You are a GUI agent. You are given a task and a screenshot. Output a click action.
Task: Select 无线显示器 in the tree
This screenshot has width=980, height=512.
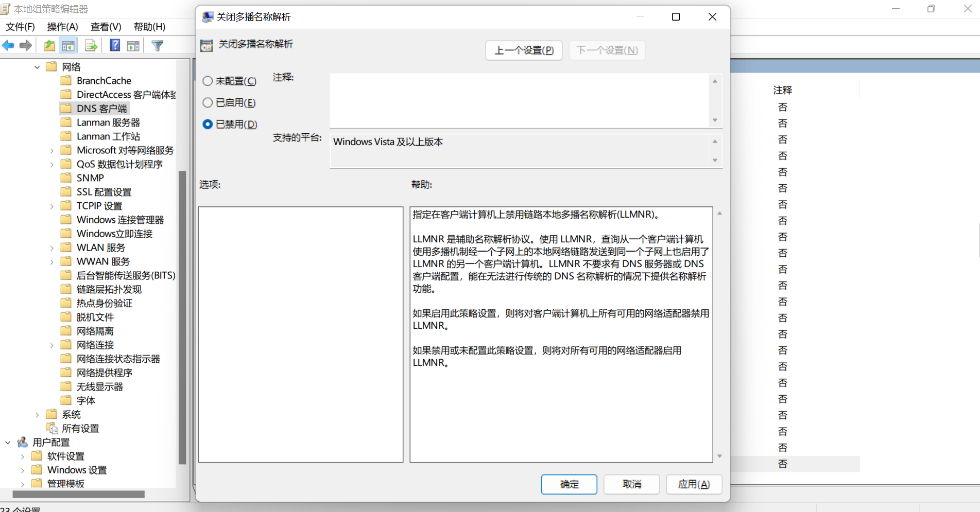click(x=99, y=386)
